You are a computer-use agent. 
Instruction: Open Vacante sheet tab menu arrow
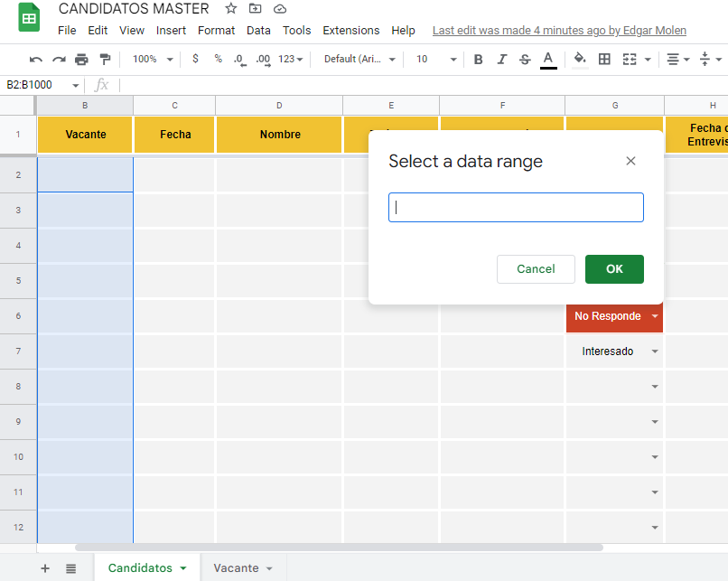point(269,568)
